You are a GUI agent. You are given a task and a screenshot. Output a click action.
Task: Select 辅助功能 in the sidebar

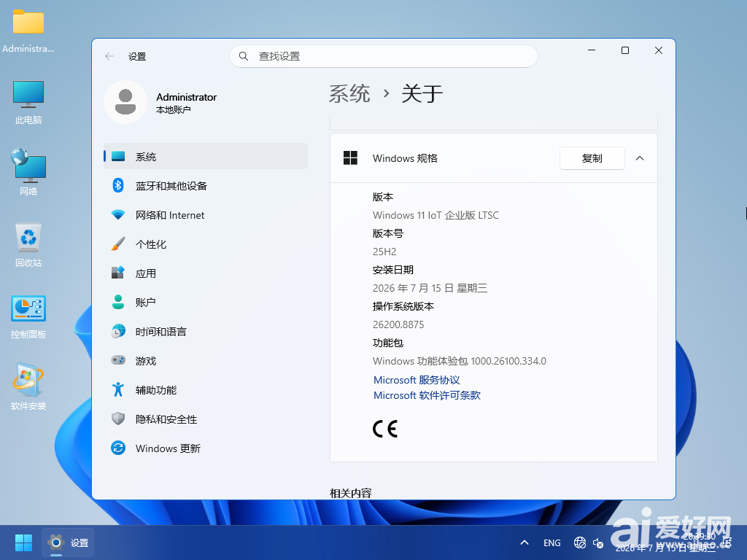point(205,389)
